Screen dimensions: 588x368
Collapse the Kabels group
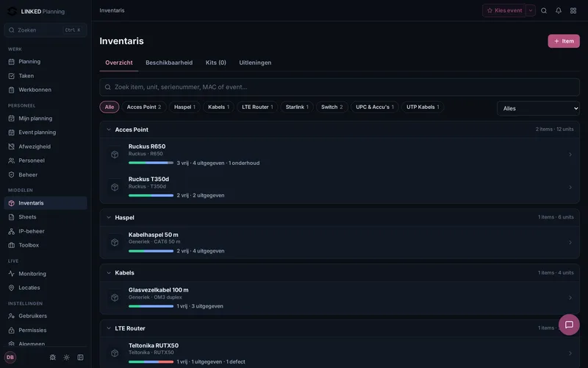point(109,273)
